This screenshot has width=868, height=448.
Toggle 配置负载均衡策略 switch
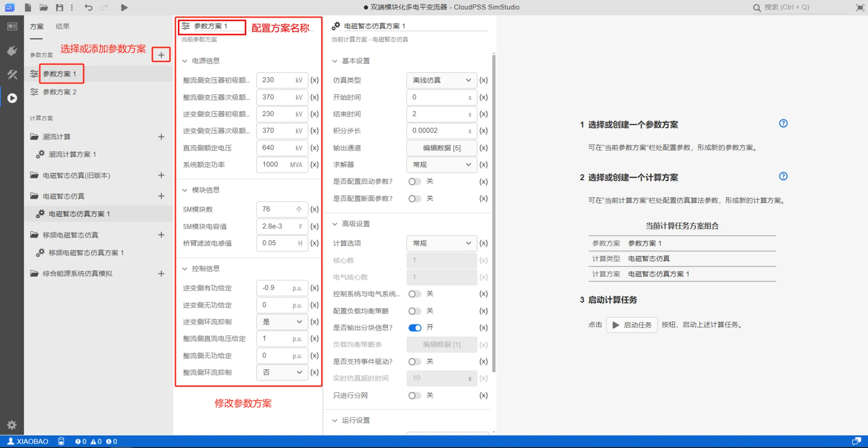click(x=414, y=311)
